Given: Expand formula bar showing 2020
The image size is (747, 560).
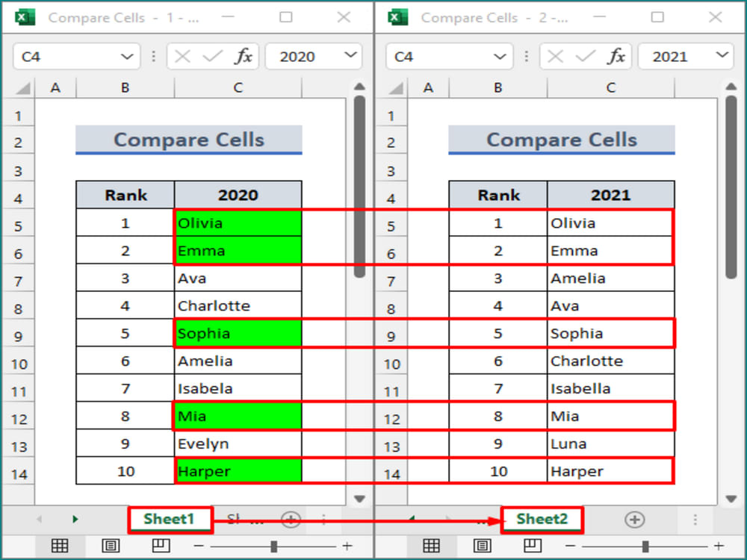Looking at the screenshot, I should [x=350, y=56].
